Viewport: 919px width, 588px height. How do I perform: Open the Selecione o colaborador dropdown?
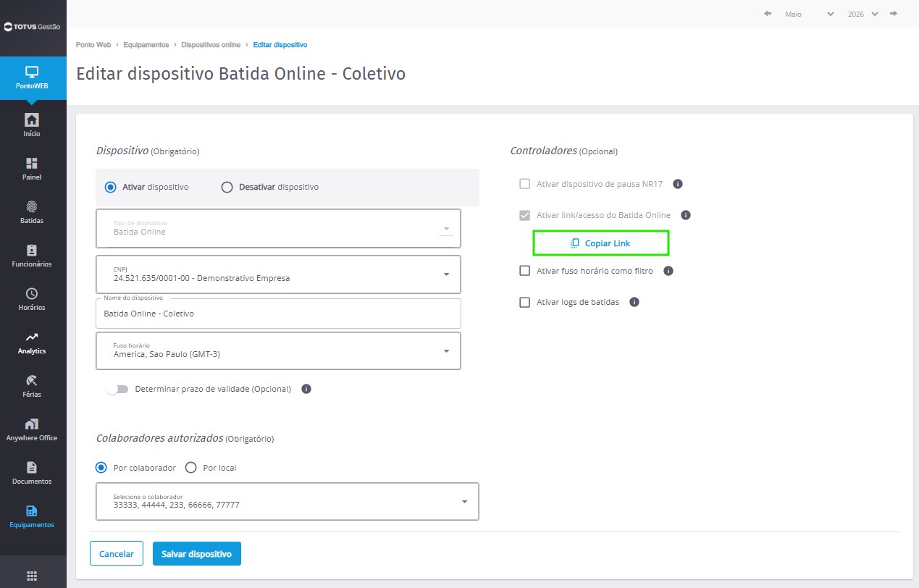tap(288, 501)
